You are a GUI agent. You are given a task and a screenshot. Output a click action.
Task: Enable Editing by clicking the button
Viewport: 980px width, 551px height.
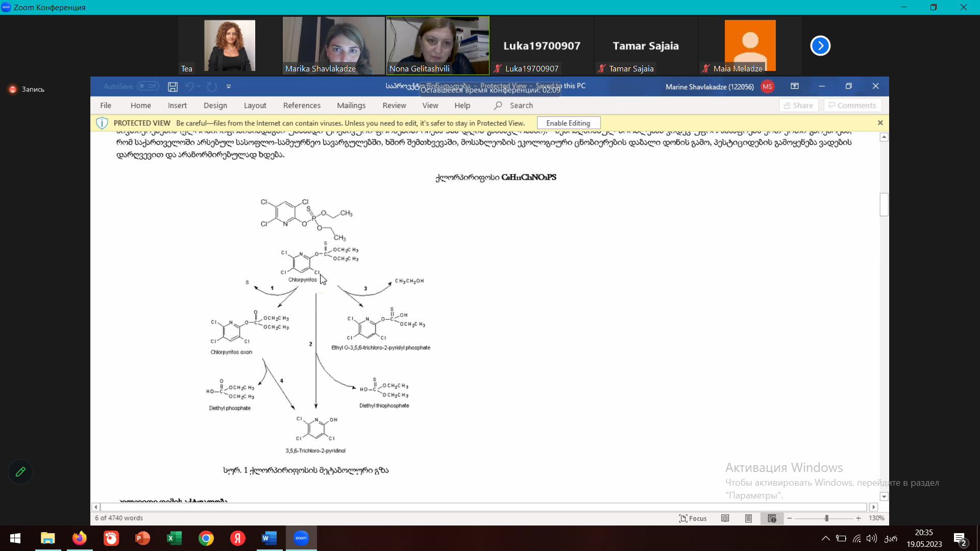(x=568, y=122)
